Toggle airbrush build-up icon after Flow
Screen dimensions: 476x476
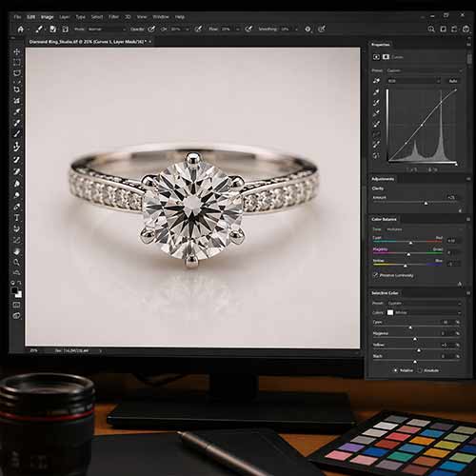(248, 30)
